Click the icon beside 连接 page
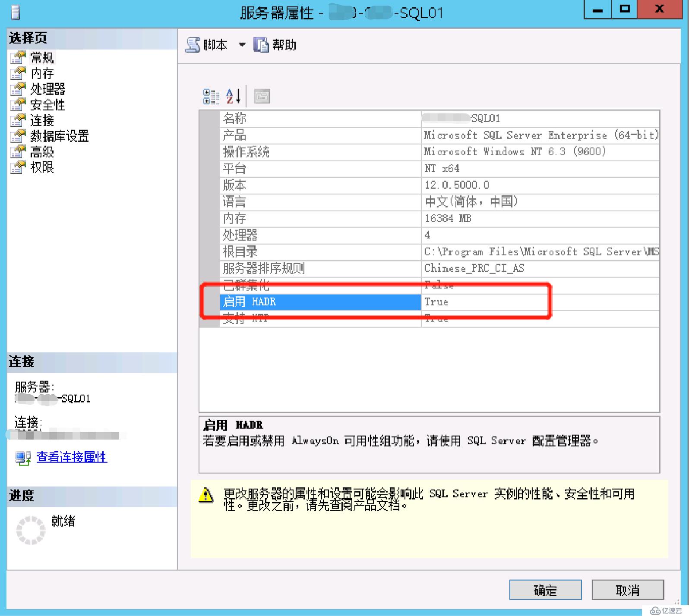This screenshot has width=689, height=616. [x=18, y=120]
